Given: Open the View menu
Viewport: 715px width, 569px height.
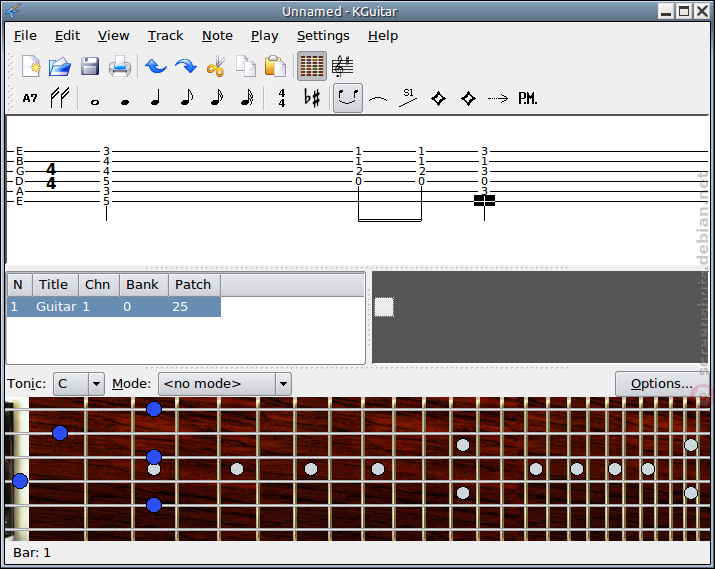Looking at the screenshot, I should click(x=114, y=36).
